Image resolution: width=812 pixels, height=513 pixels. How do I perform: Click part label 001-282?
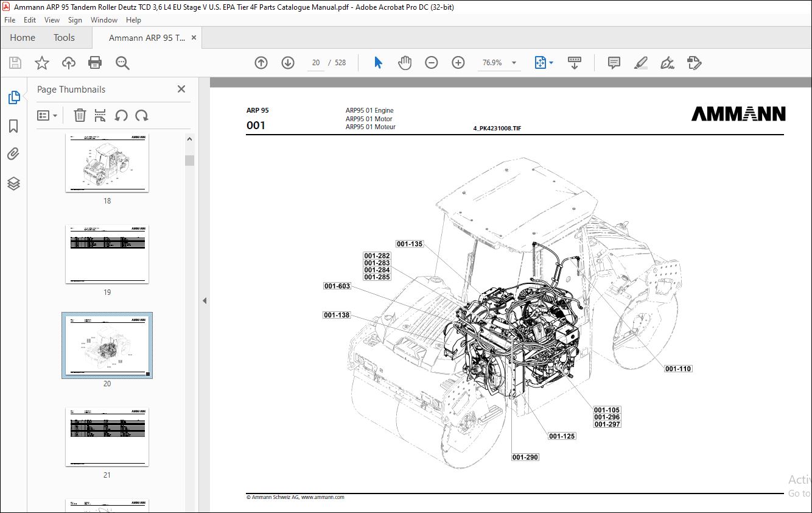point(377,256)
